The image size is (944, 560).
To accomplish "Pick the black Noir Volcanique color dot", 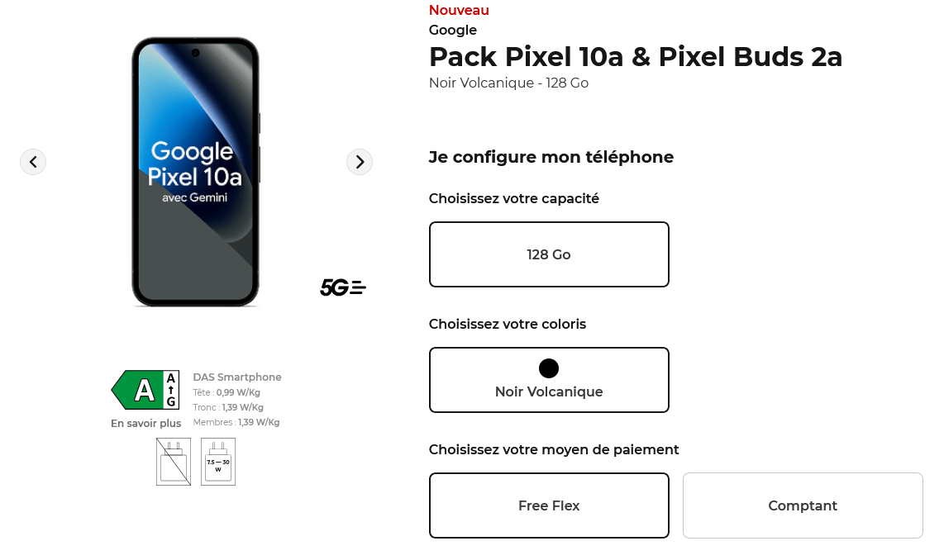I will tap(549, 368).
